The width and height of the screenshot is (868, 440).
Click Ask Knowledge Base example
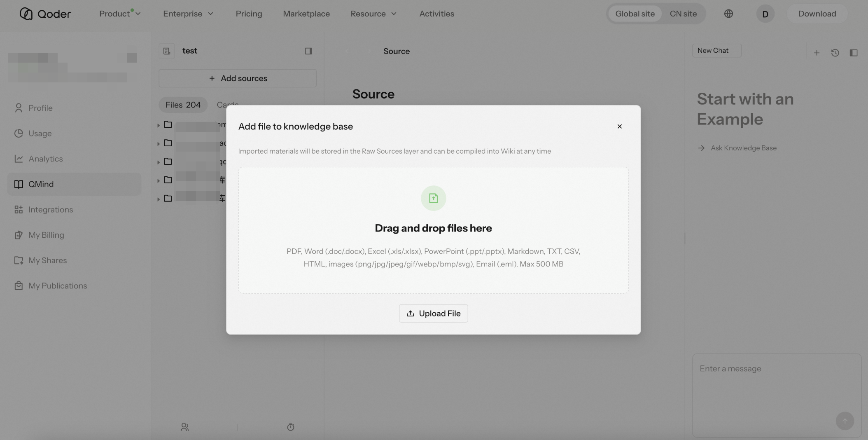click(737, 148)
